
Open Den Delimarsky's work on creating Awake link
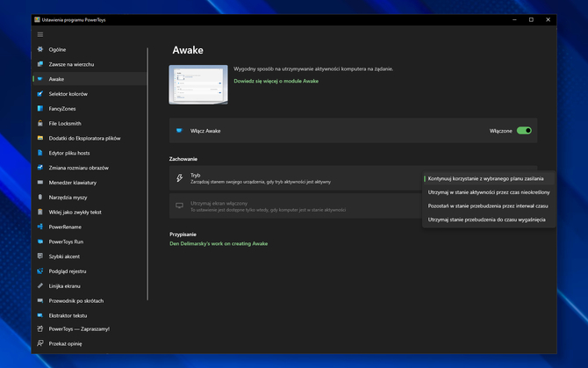tap(219, 243)
